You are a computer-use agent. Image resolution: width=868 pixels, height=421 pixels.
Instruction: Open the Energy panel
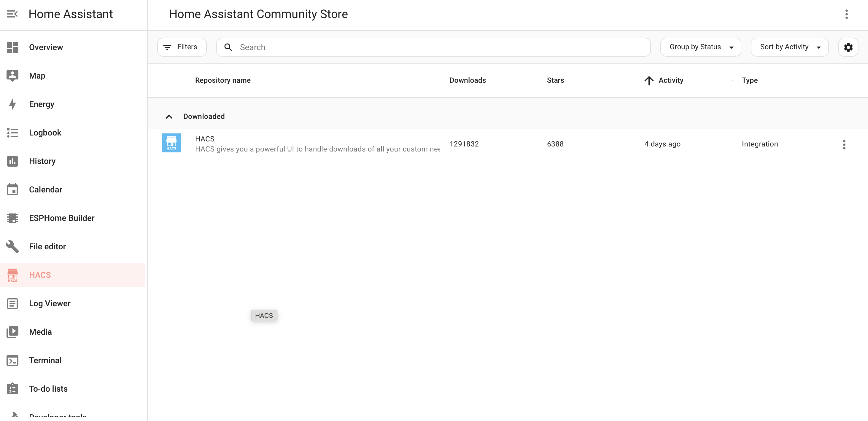point(42,104)
